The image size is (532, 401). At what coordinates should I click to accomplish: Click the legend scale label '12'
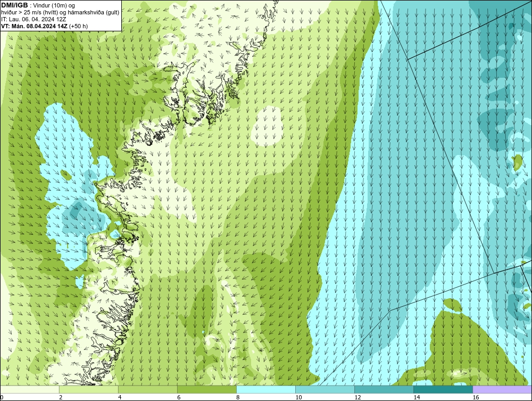click(x=358, y=398)
